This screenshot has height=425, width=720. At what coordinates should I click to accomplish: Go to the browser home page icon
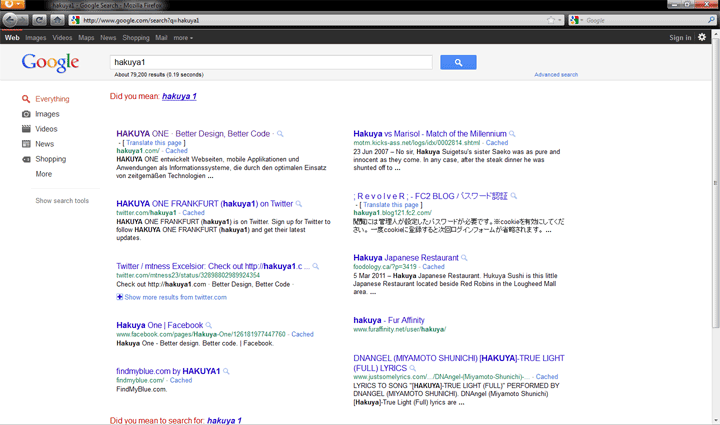tap(57, 20)
